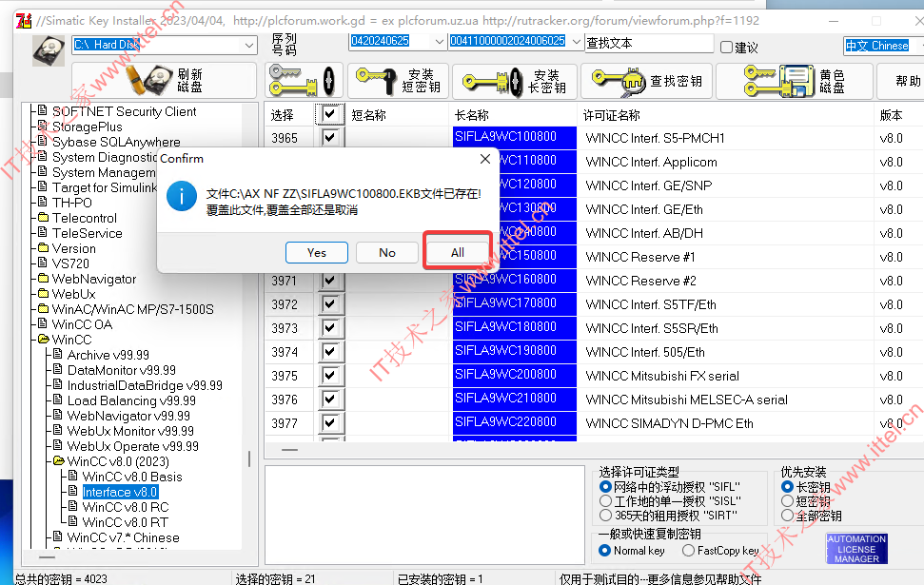
Task: Click All in the Confirm dialog
Action: click(458, 252)
